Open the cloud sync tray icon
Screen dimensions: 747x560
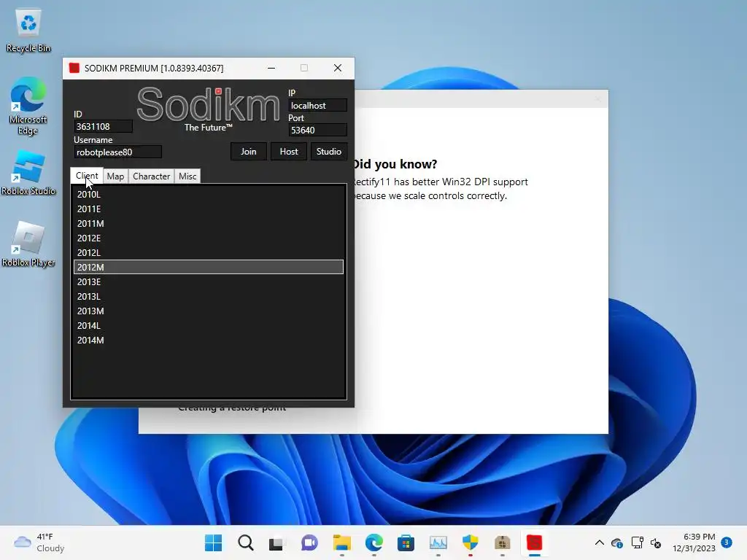pyautogui.click(x=617, y=542)
